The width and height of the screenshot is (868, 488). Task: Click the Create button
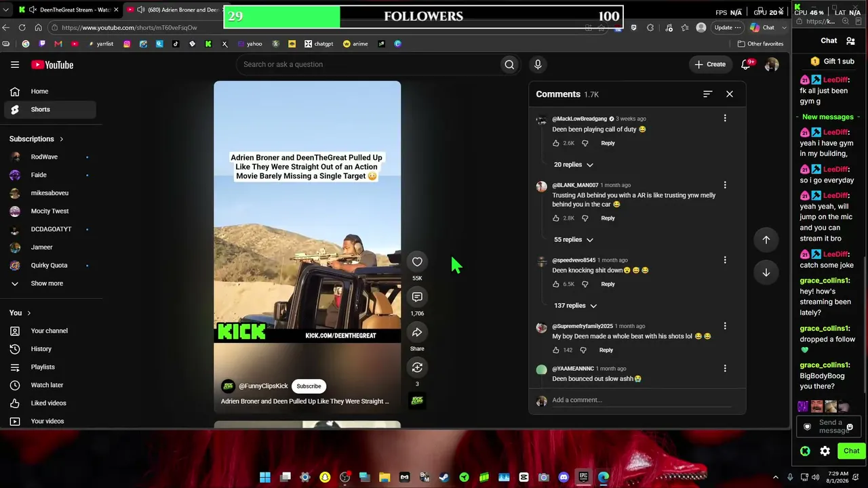[710, 64]
